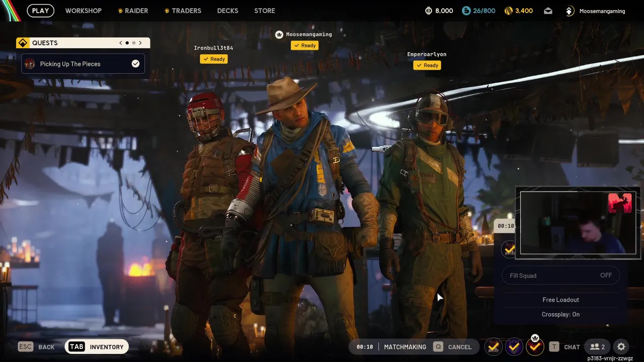The height and width of the screenshot is (362, 644).
Task: Select the Emperoarlyon player name
Action: (427, 54)
